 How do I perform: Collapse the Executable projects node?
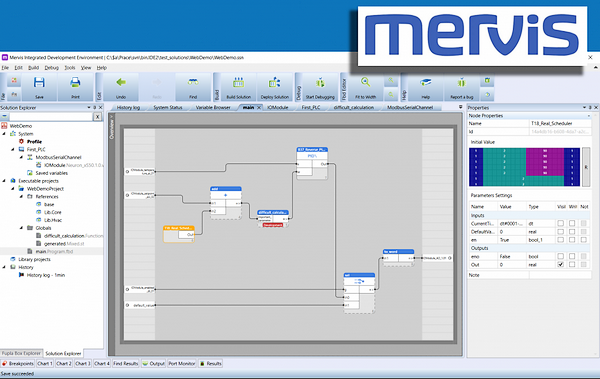4,181
